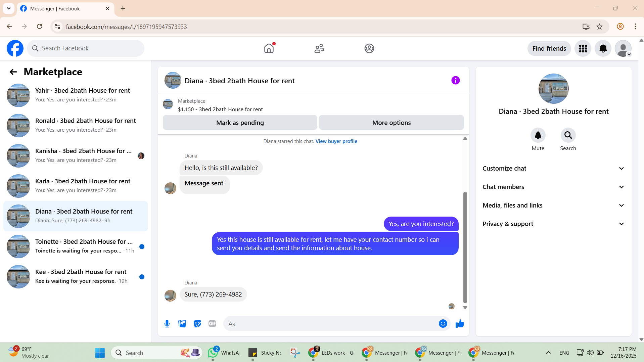644x362 pixels.
Task: Open Kanisha's house for rent chat
Action: tap(76, 156)
